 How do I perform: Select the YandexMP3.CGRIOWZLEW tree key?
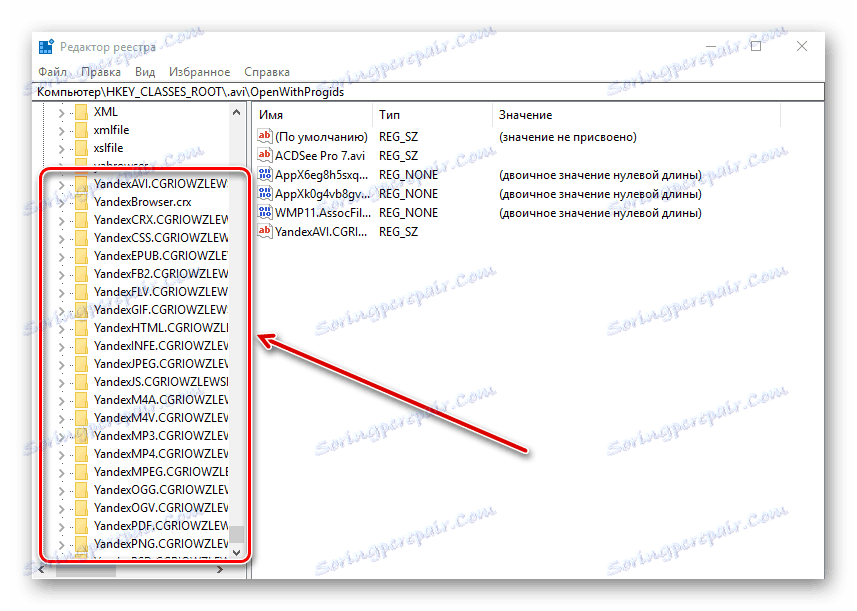pyautogui.click(x=161, y=436)
